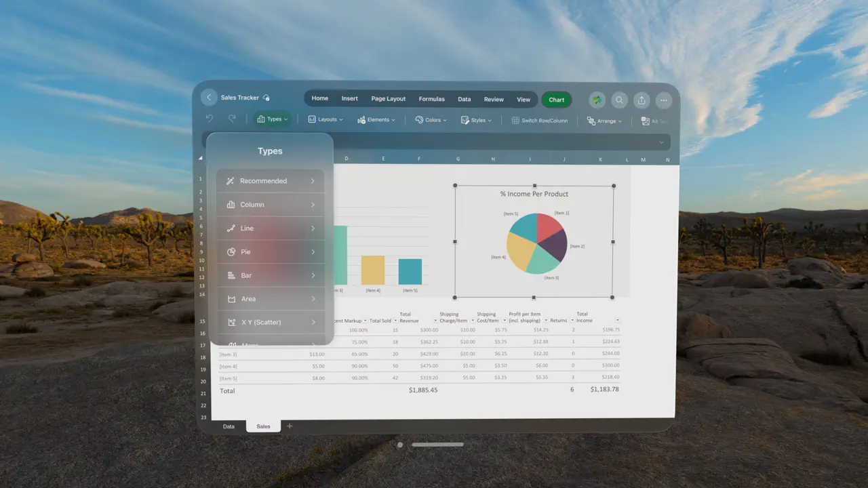Choose Recommended chart types

coord(271,181)
